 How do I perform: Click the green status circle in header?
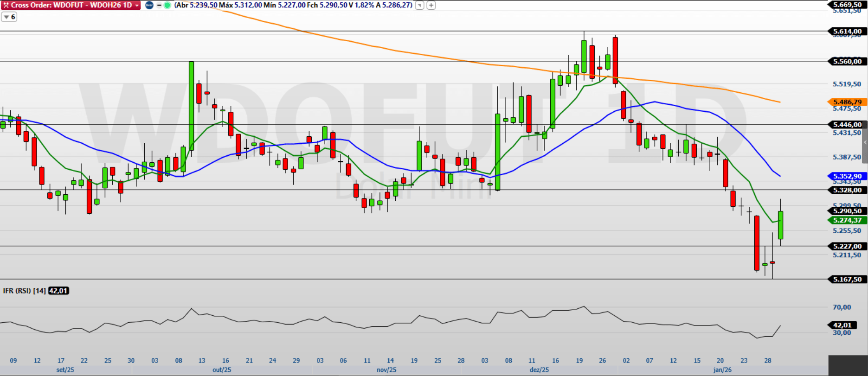(167, 5)
